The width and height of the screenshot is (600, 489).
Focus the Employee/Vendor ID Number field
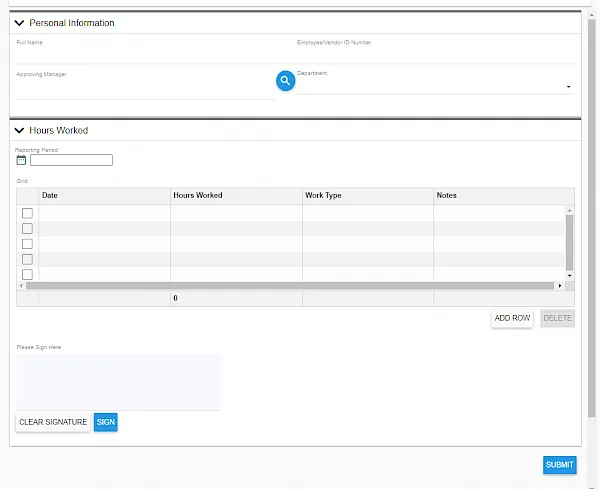click(x=436, y=55)
